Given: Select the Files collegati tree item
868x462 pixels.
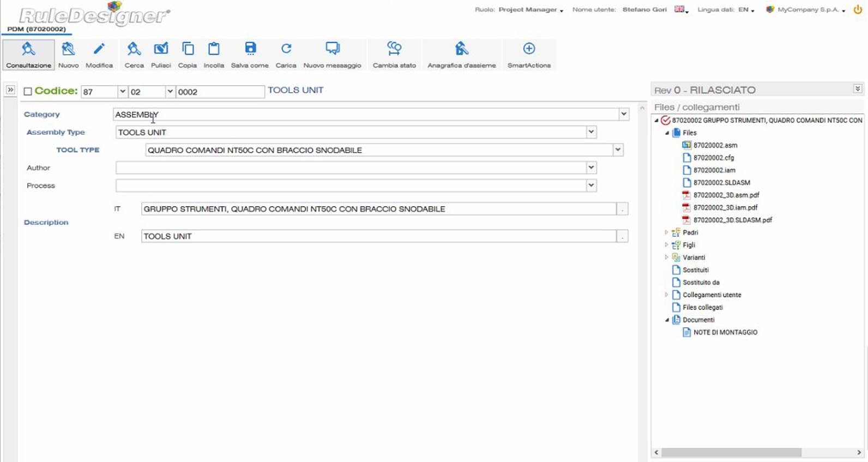Looking at the screenshot, I should 703,308.
